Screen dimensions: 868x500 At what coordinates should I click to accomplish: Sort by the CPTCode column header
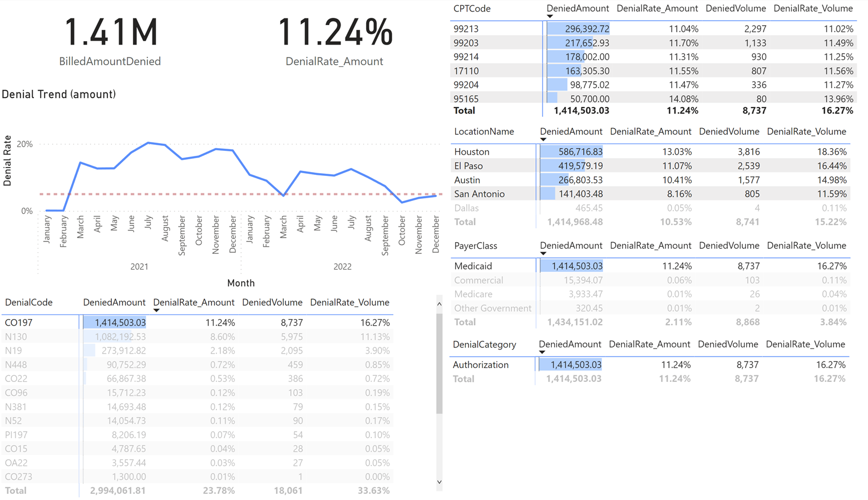tap(472, 9)
